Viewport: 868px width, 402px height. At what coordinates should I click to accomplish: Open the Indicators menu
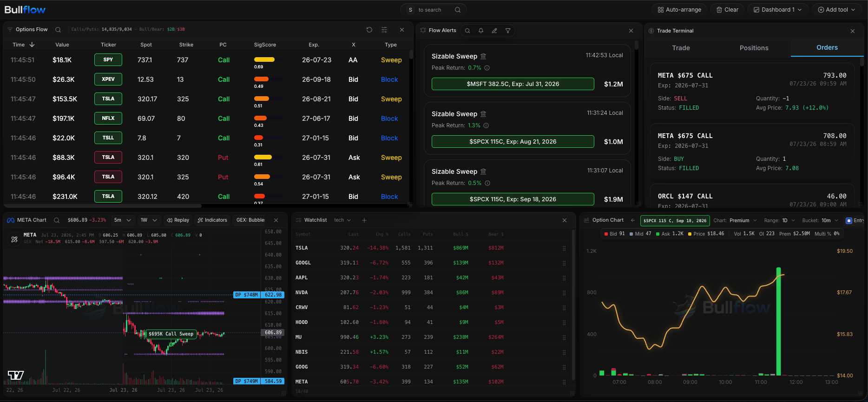click(x=212, y=220)
